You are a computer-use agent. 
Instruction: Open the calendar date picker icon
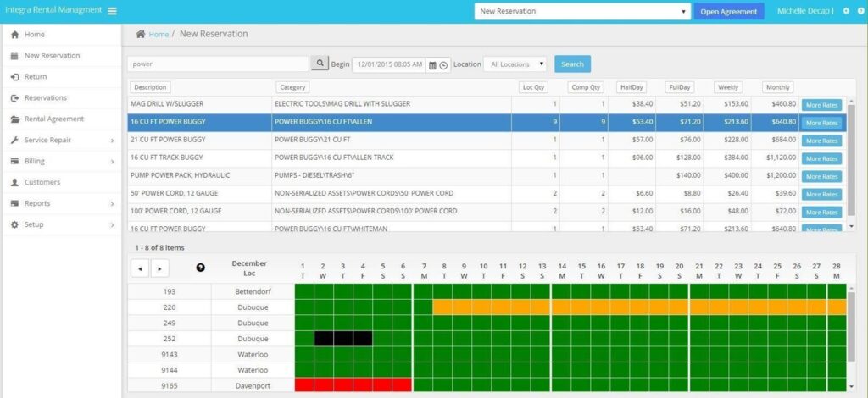(x=433, y=64)
